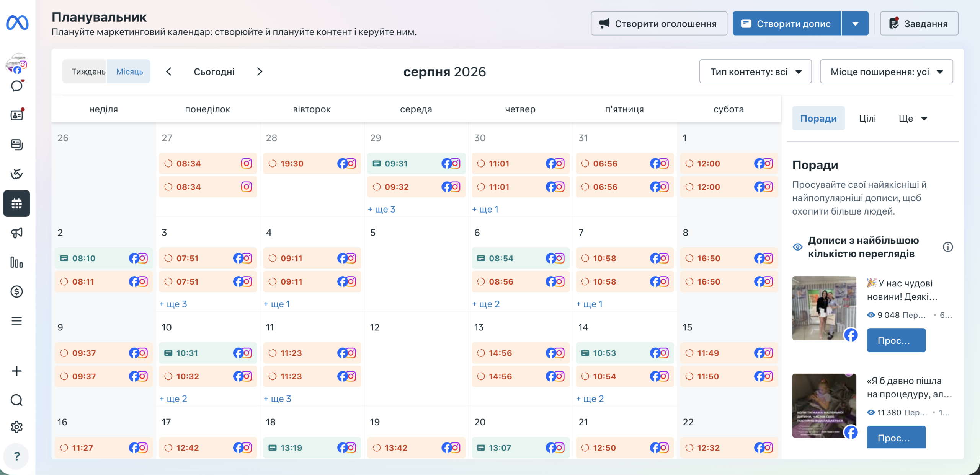Expand '+ ще 2' on day 14
The width and height of the screenshot is (980, 475).
pyautogui.click(x=590, y=399)
